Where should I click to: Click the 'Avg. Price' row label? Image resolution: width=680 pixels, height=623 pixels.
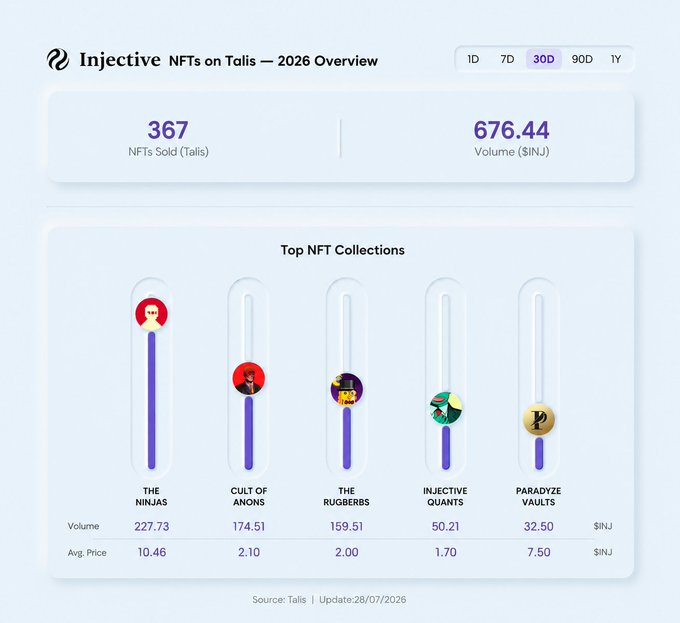[x=87, y=553]
